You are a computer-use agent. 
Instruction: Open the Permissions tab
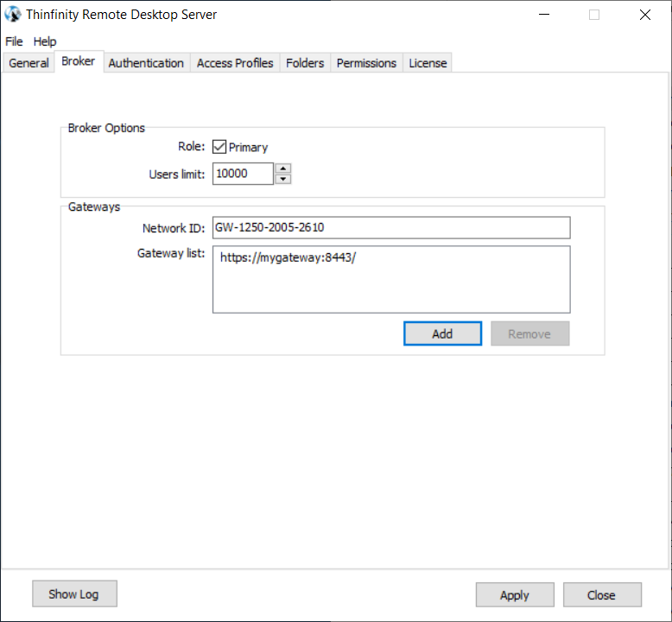point(366,63)
